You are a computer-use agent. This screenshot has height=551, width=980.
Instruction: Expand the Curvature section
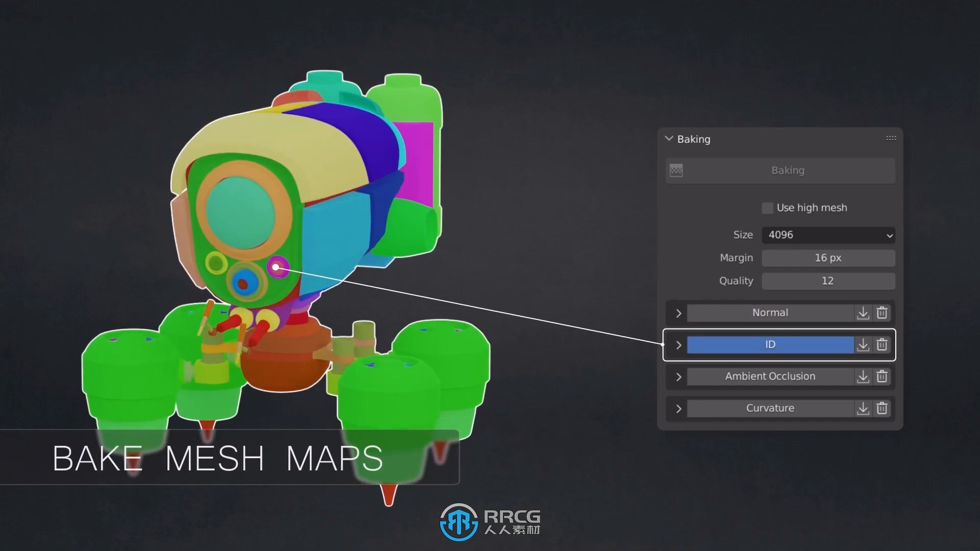(678, 408)
